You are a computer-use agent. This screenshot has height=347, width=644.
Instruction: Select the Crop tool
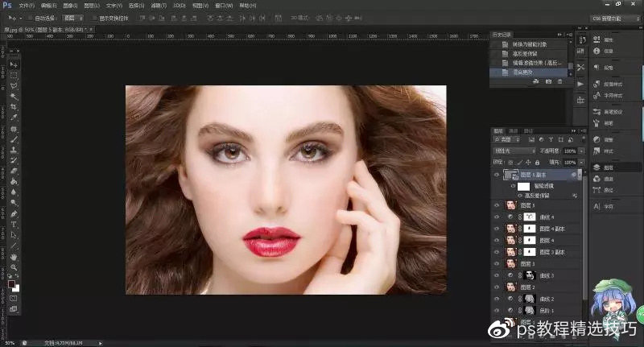pos(14,107)
